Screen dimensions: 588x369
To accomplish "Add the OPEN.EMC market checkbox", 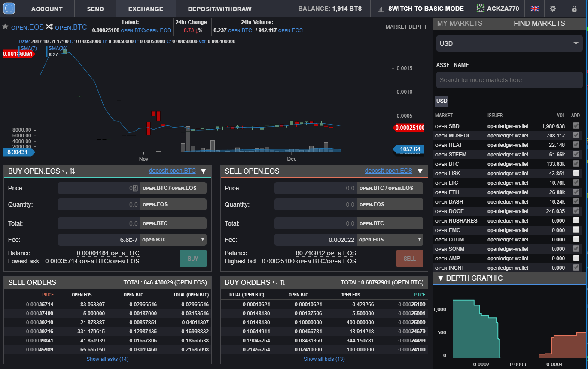I will [x=576, y=230].
